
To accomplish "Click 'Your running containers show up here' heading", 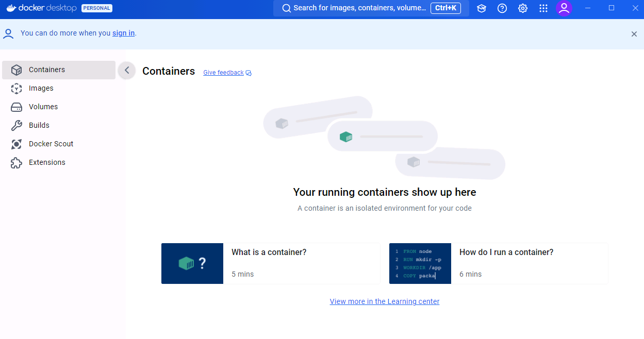I will 385,192.
